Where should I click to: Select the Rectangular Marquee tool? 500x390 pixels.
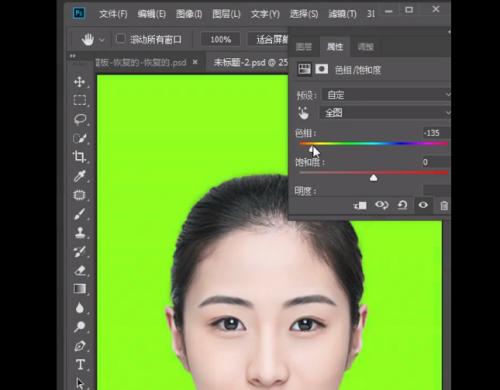pos(79,100)
